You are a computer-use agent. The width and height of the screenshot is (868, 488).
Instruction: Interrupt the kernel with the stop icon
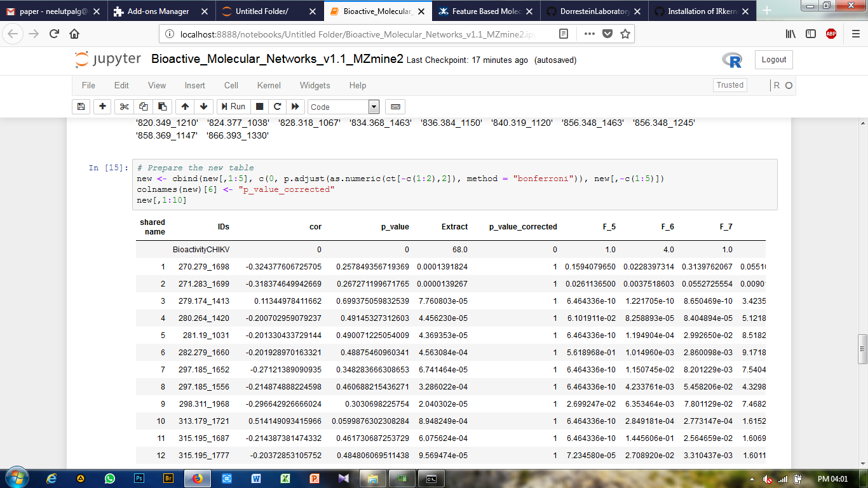click(x=261, y=106)
